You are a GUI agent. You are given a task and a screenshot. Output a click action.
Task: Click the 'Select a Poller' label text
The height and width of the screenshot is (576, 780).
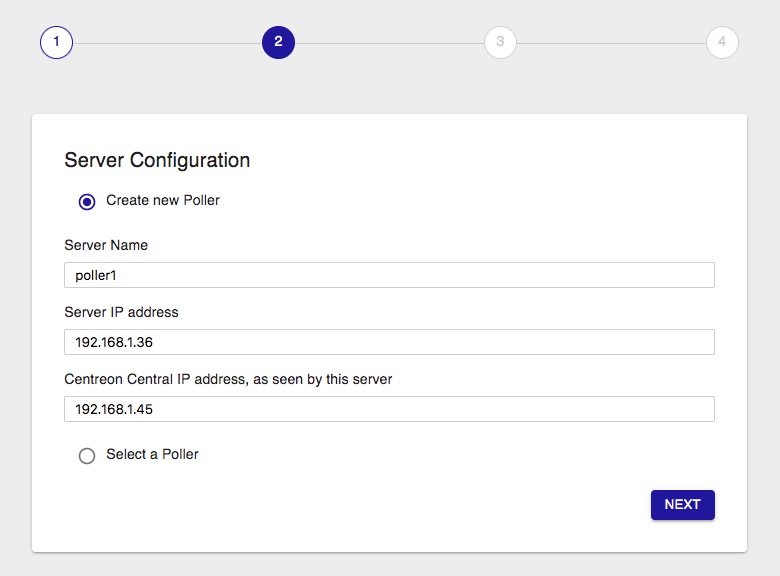pos(152,454)
